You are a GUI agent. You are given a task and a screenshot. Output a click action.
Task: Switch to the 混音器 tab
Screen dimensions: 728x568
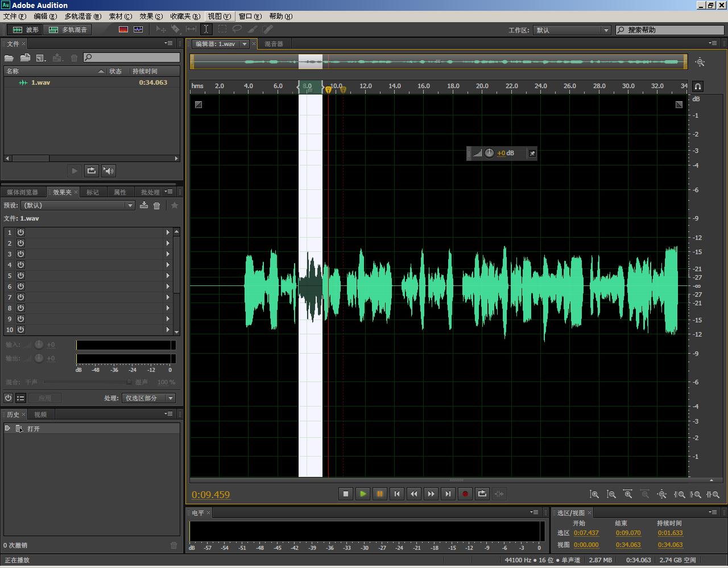click(274, 44)
